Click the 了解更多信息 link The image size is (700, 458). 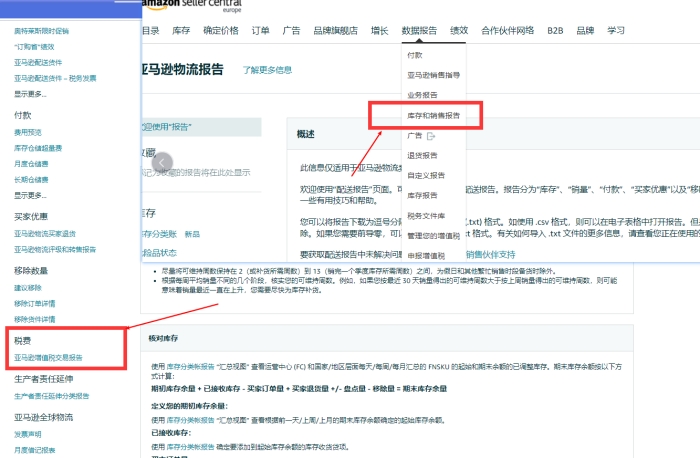(267, 70)
